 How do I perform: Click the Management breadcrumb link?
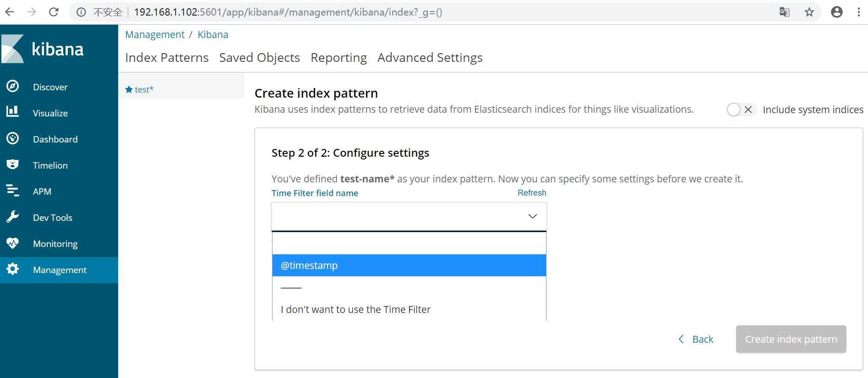(155, 35)
